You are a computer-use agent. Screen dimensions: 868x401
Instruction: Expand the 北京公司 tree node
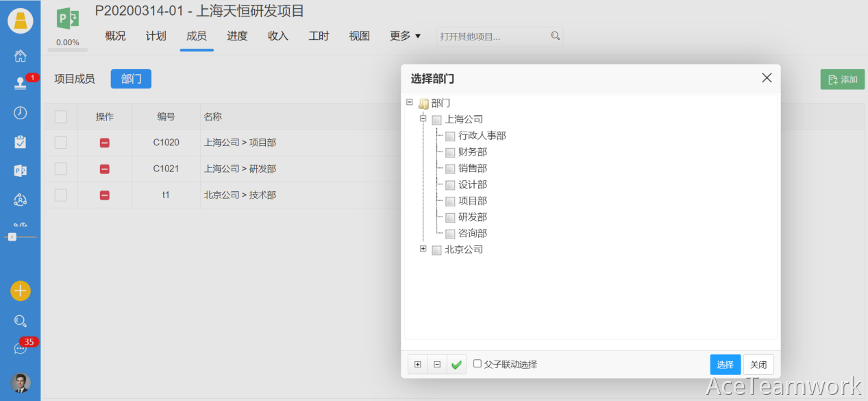[423, 249]
